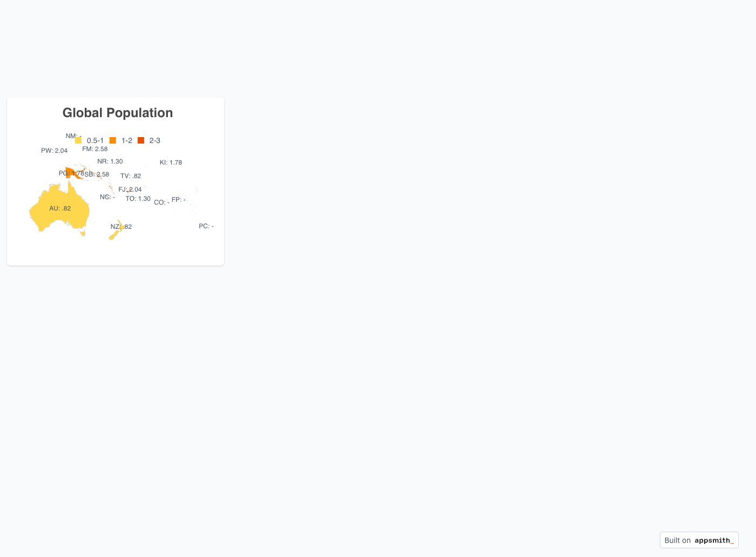Image resolution: width=756 pixels, height=557 pixels.
Task: Click the FP: - label
Action: pyautogui.click(x=179, y=200)
